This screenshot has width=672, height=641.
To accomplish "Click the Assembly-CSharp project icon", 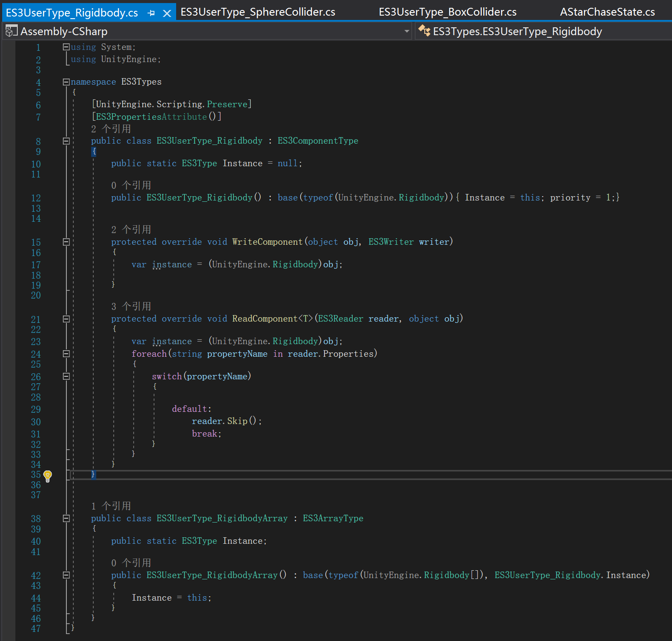I will (x=11, y=31).
